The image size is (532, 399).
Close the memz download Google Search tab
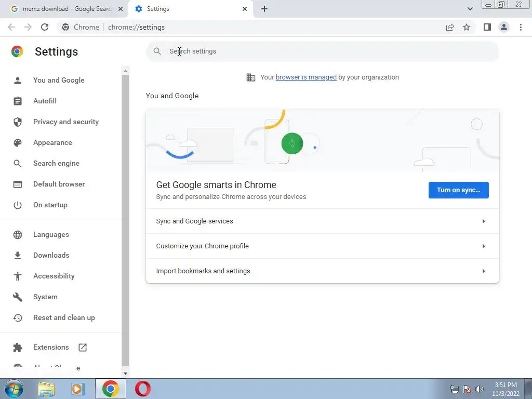click(x=121, y=9)
